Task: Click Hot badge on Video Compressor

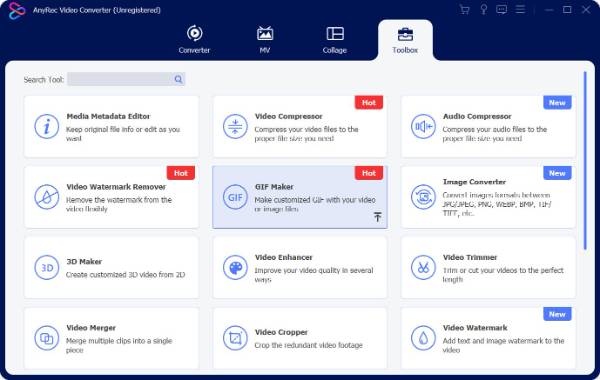Action: click(369, 103)
